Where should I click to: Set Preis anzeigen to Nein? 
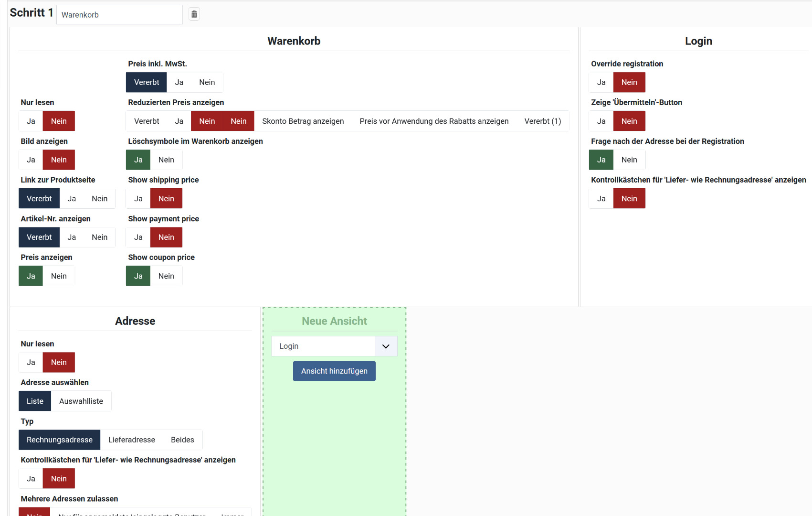59,276
